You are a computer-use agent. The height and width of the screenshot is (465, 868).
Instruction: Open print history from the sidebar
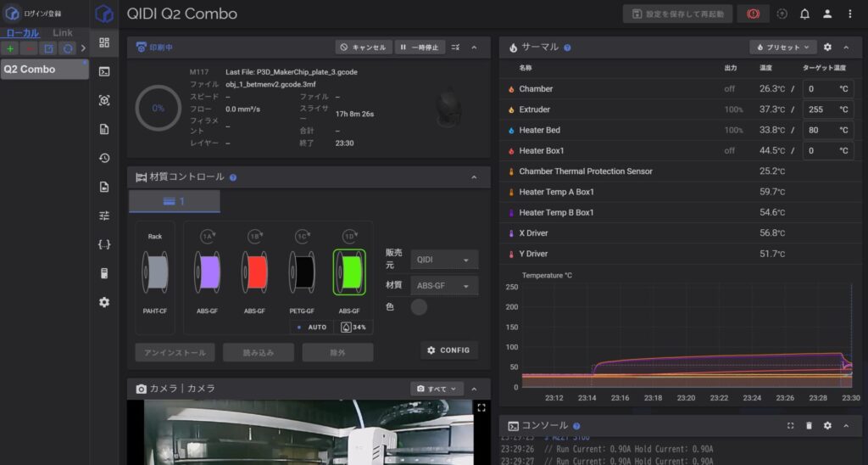(104, 158)
